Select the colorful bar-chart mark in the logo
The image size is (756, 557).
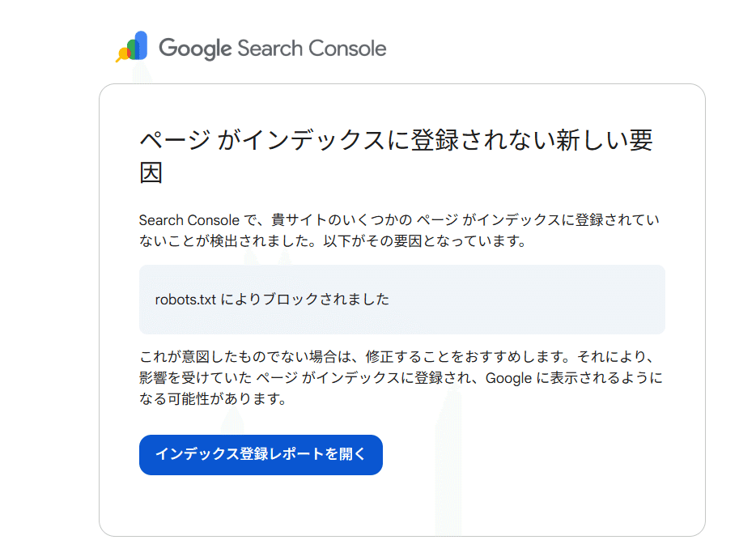[133, 47]
